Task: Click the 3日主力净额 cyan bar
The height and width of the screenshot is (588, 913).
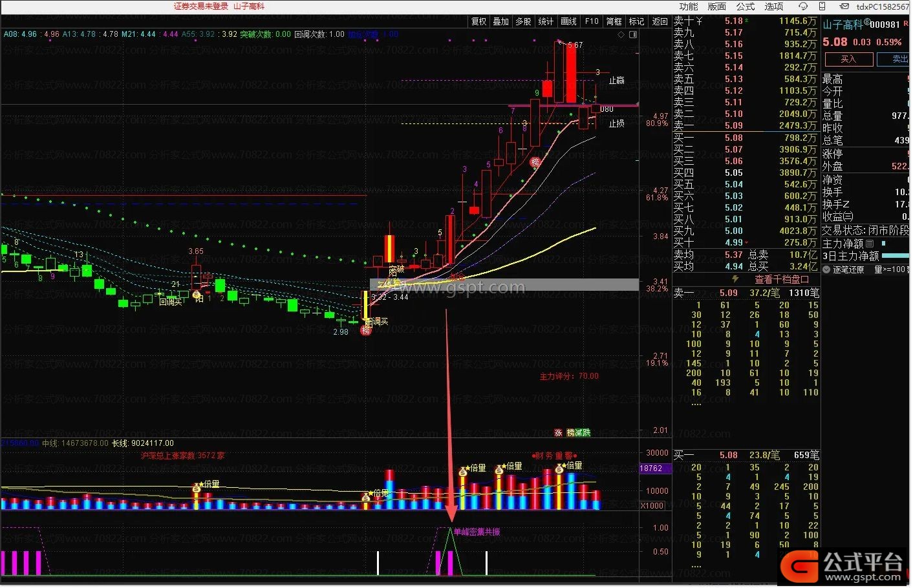Action: [895, 257]
